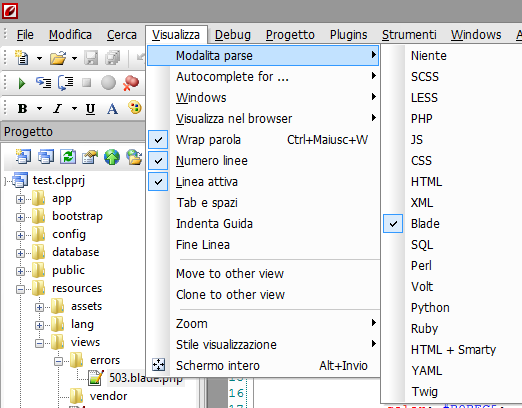Collapse the views folder node
This screenshot has height=408, width=522.
tap(39, 343)
